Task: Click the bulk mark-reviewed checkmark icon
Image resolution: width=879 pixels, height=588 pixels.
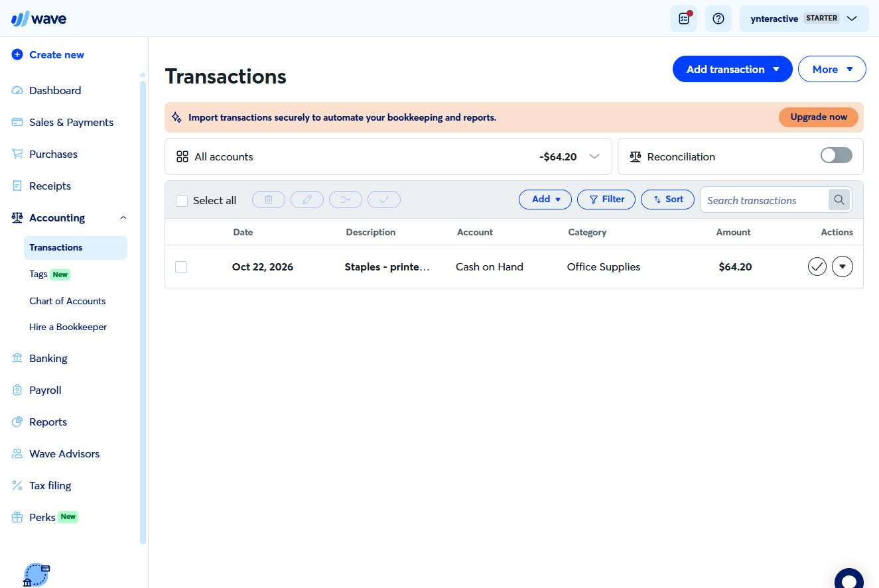Action: pos(384,200)
